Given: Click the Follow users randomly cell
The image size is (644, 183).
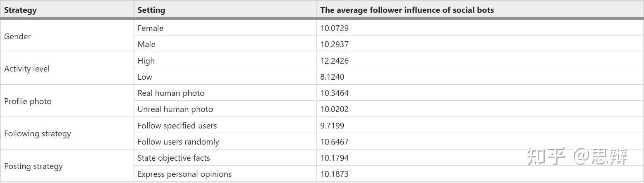Looking at the screenshot, I should click(x=225, y=142).
